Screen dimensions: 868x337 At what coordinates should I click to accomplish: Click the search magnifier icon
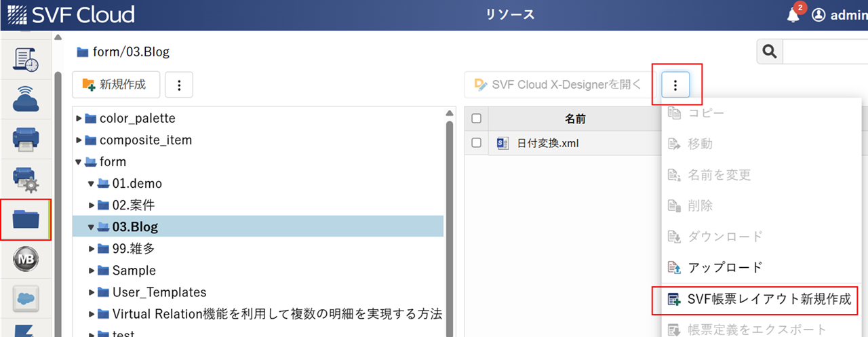pos(769,52)
